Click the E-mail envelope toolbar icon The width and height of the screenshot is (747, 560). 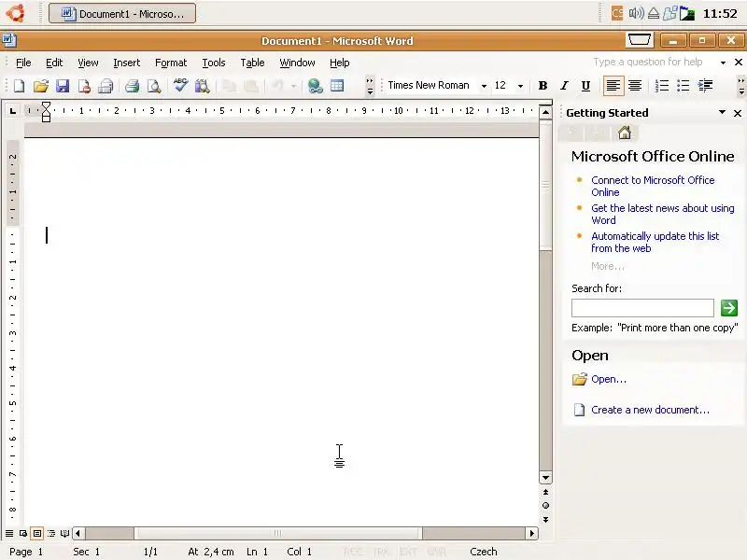106,86
